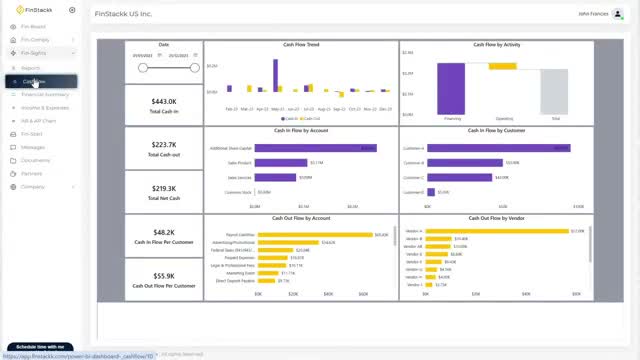
Task: Click the Sales Services bar
Action: pos(275,178)
